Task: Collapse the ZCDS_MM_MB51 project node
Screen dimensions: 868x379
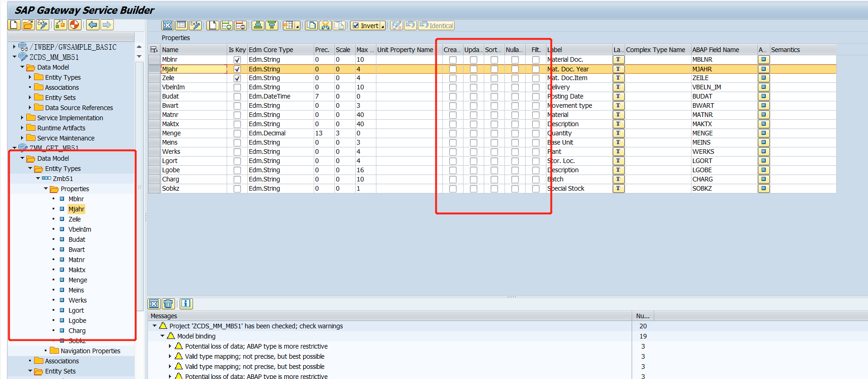Action: pyautogui.click(x=14, y=57)
